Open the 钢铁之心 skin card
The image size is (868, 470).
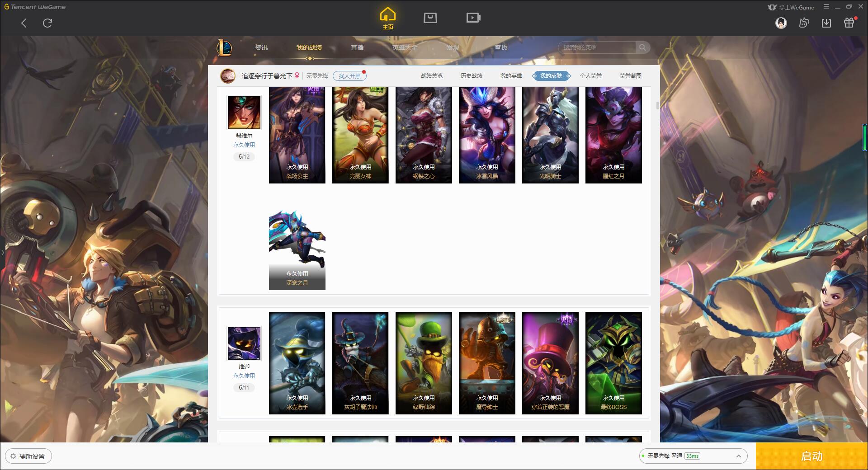[x=424, y=135]
